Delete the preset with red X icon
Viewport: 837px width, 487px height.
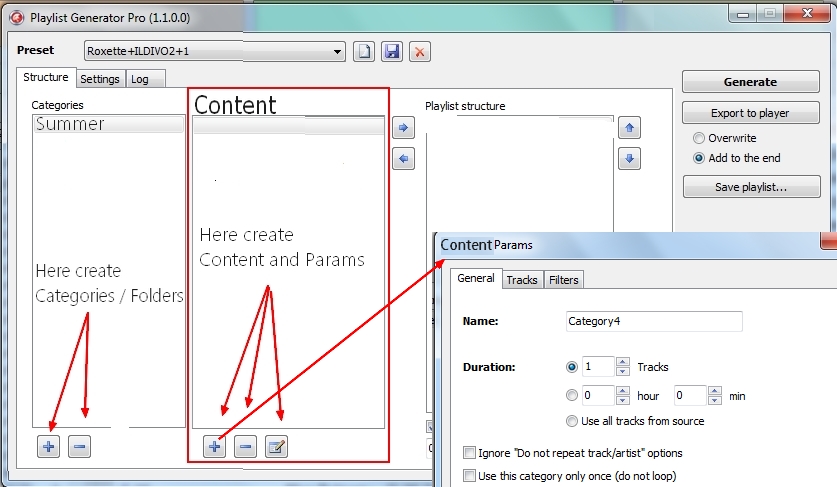[420, 52]
